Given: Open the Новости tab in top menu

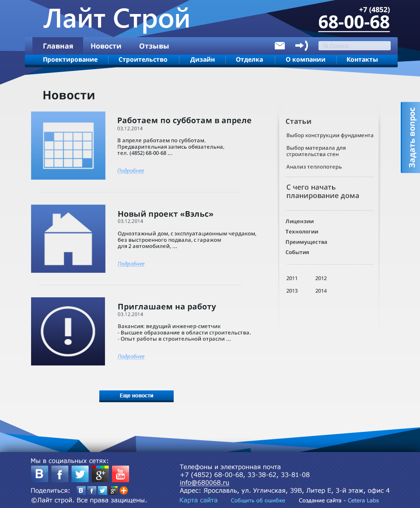Looking at the screenshot, I should point(106,46).
